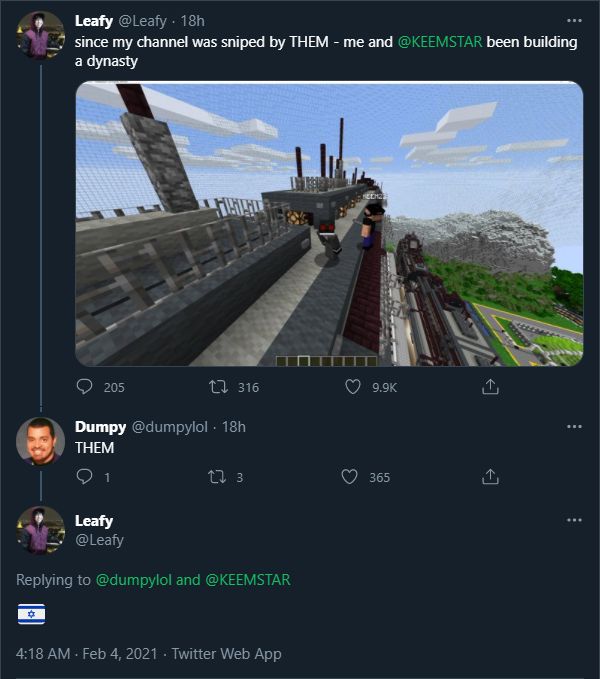Expand more options on Leafy's reply
The image size is (600, 679).
click(x=574, y=520)
